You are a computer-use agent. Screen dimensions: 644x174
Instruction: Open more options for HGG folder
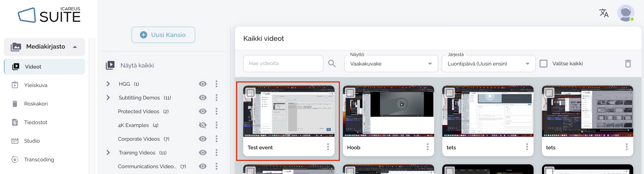tap(217, 84)
